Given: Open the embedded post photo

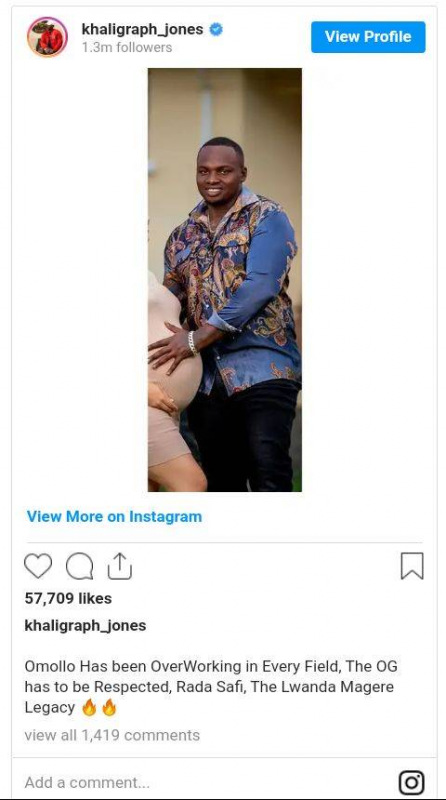Looking at the screenshot, I should tap(225, 280).
